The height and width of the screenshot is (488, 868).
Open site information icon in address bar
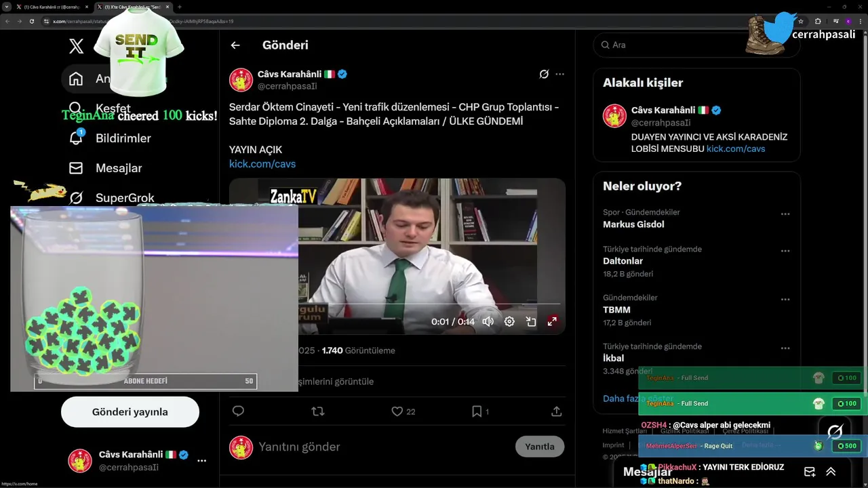pyautogui.click(x=46, y=21)
